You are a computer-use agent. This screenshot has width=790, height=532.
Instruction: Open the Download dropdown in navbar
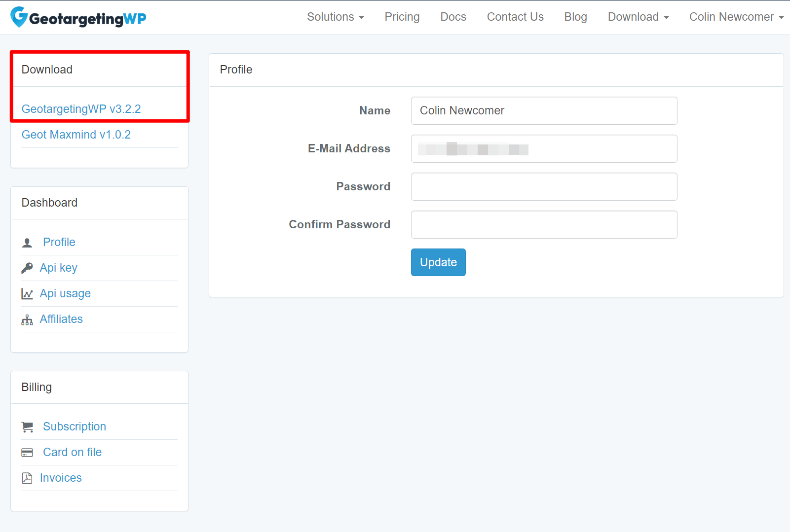[639, 17]
